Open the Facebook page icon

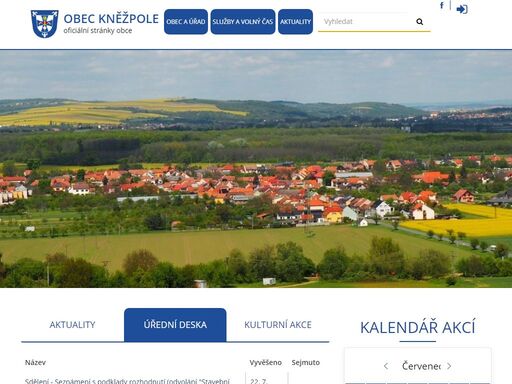click(x=442, y=5)
